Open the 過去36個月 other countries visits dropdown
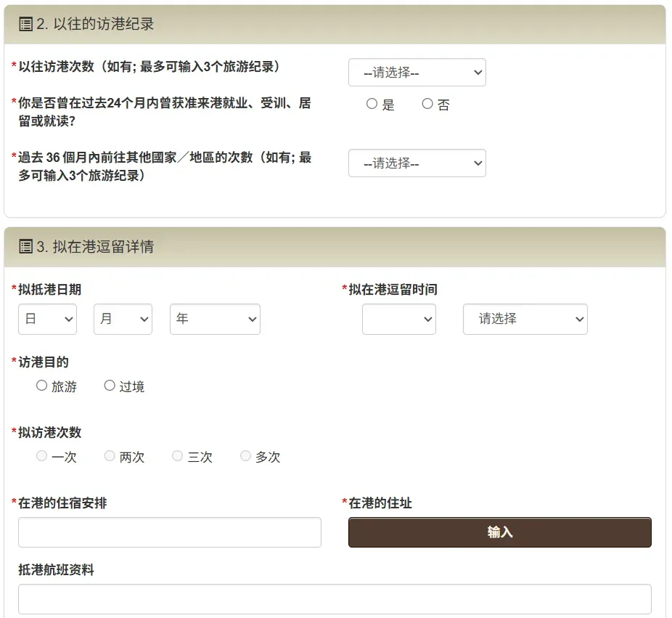 pos(417,163)
